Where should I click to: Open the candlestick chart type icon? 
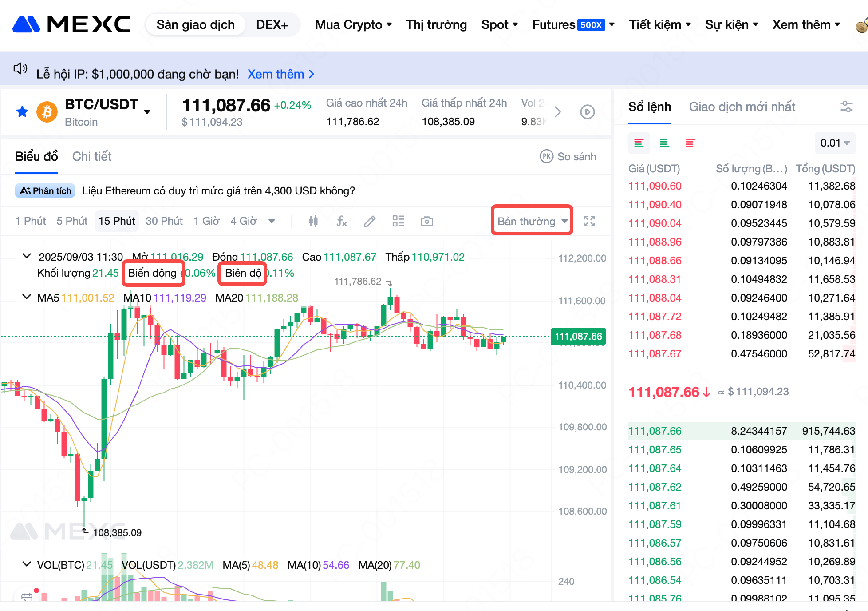[313, 221]
